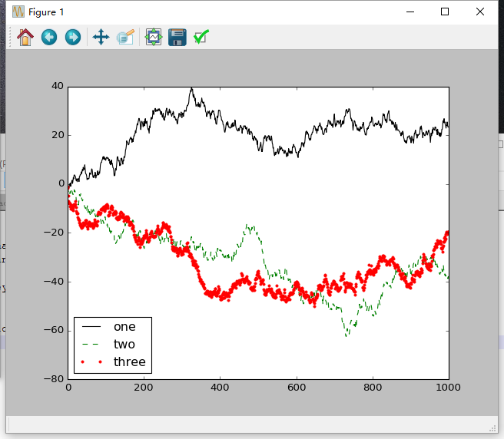Click the status bar resize grip

(x=492, y=429)
